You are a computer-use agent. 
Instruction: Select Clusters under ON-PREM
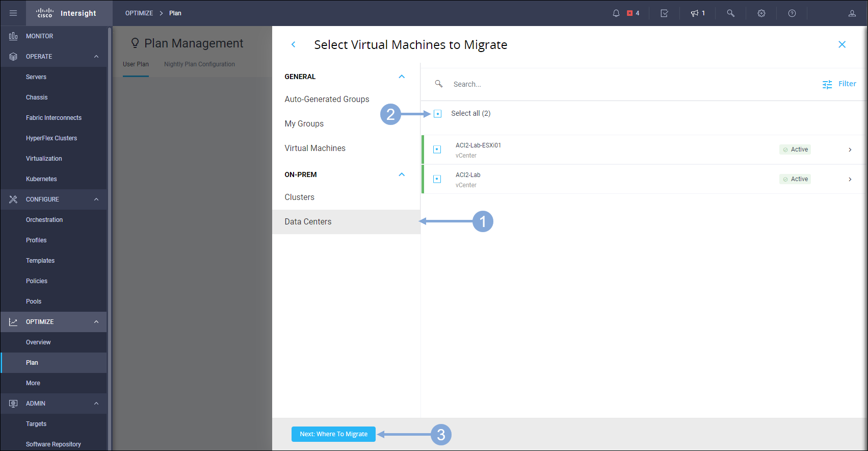tap(299, 197)
